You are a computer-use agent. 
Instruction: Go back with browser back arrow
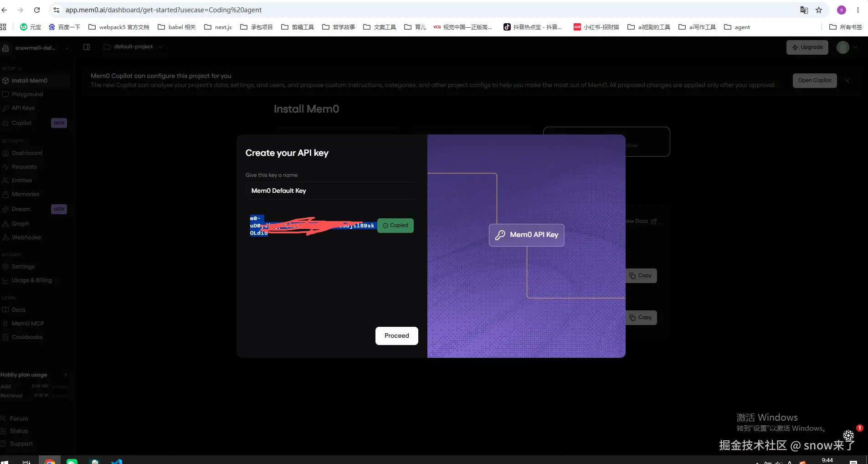pos(5,10)
